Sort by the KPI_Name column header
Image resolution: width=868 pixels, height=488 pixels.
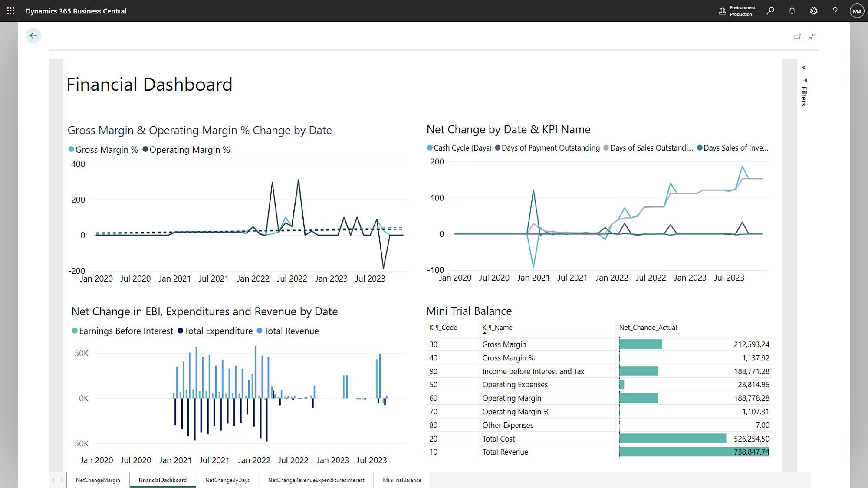click(x=497, y=328)
